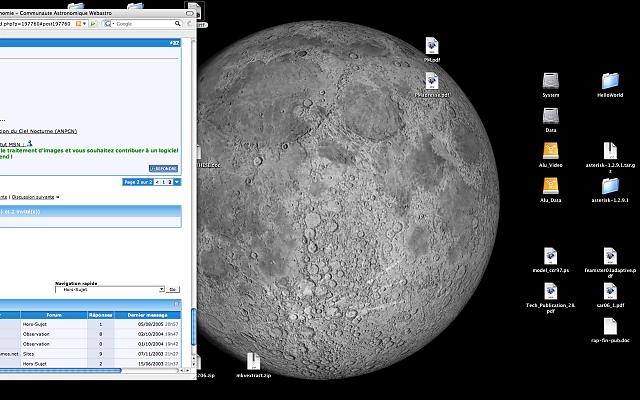Click the Dernier message column header
This screenshot has height=400, width=640.
click(x=148, y=315)
